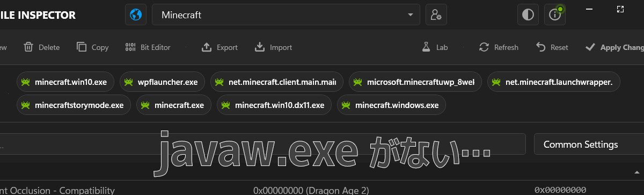Copy the current profile
644x195 pixels.
(93, 47)
